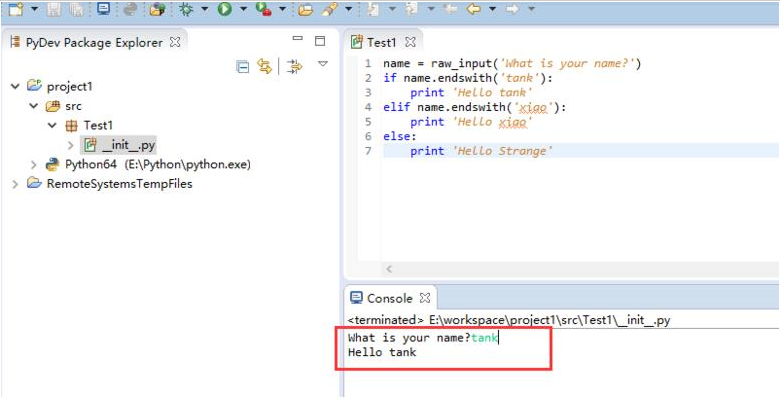Expand the Python64 interpreter node
The width and height of the screenshot is (780, 401).
[x=33, y=164]
